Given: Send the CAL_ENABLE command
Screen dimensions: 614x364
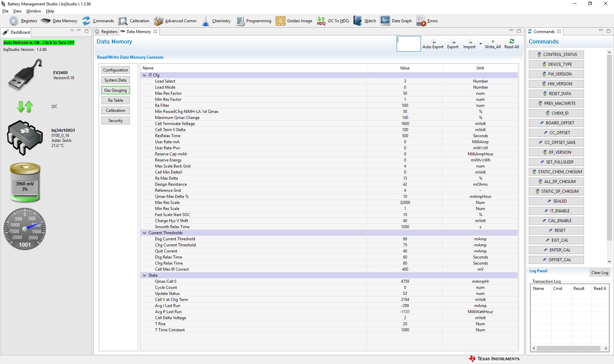Looking at the screenshot, I should pos(556,221).
